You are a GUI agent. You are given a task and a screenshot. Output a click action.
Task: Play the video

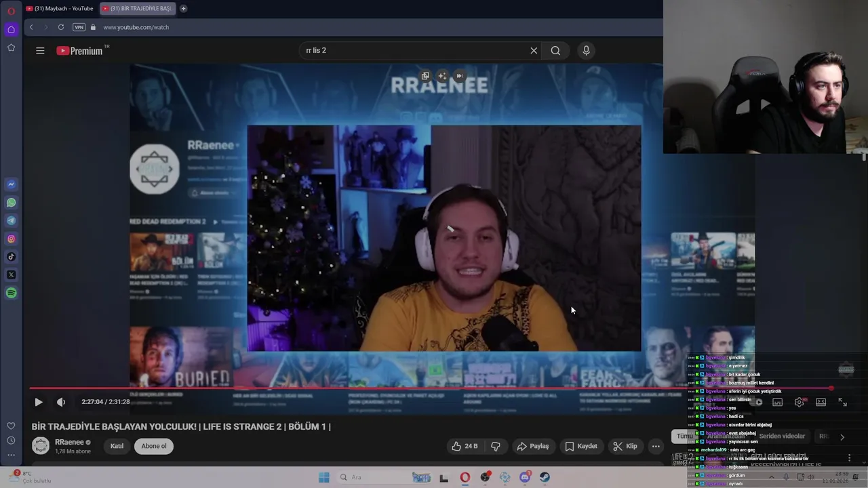39,402
